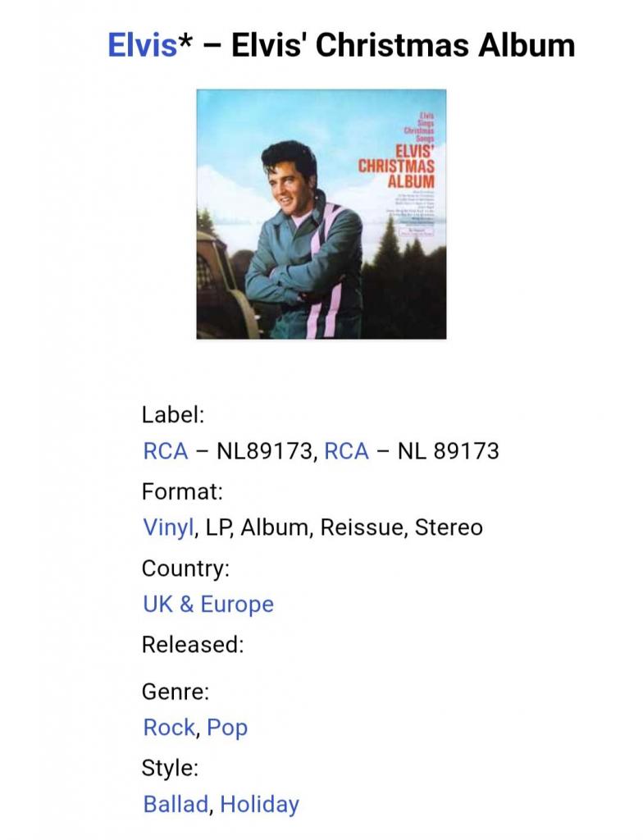Click the "NL 89173" catalog number with a space
This screenshot has width=643, height=840.
[448, 451]
